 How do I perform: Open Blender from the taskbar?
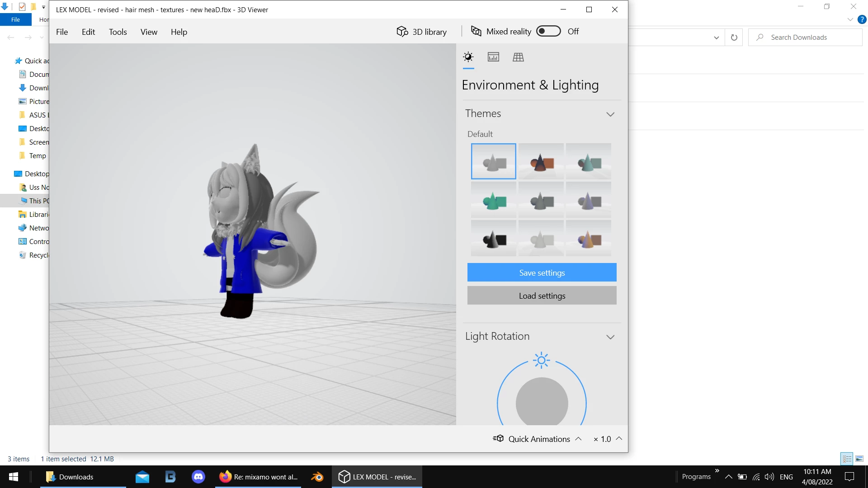click(x=317, y=477)
